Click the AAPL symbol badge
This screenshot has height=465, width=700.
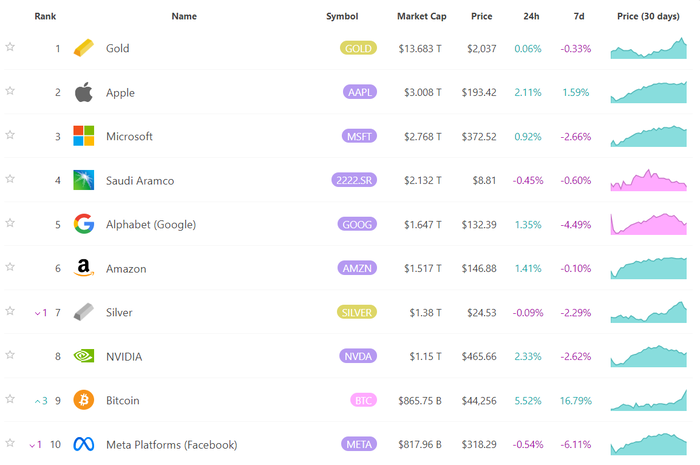[x=360, y=92]
